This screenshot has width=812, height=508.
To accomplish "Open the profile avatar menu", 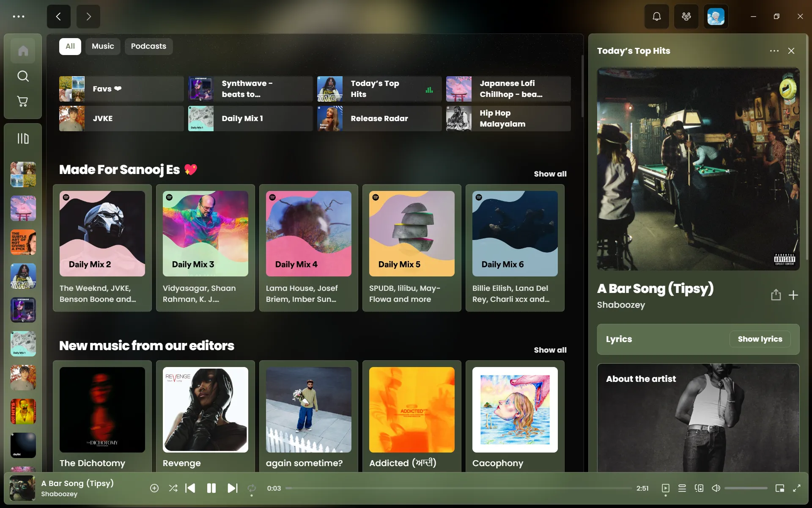I will coord(716,17).
